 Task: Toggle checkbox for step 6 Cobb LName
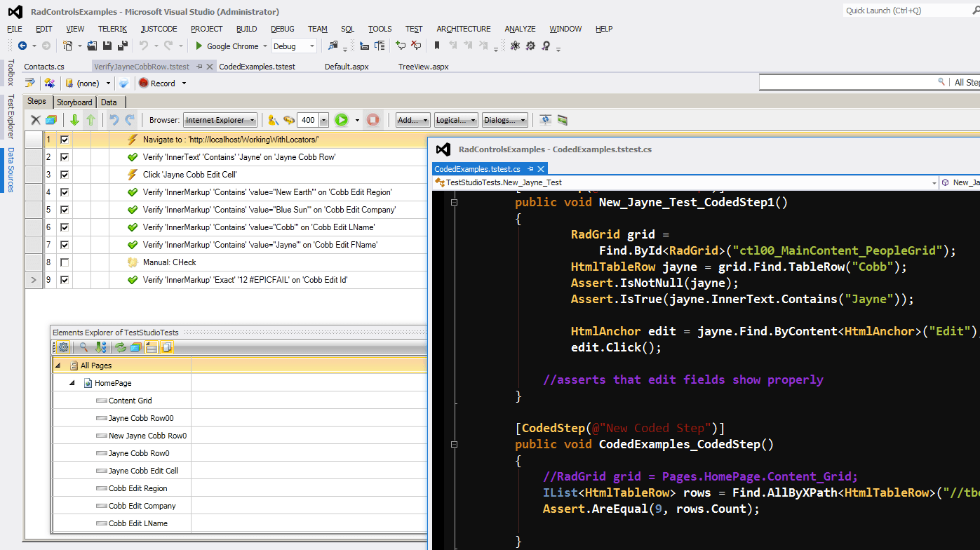[65, 227]
